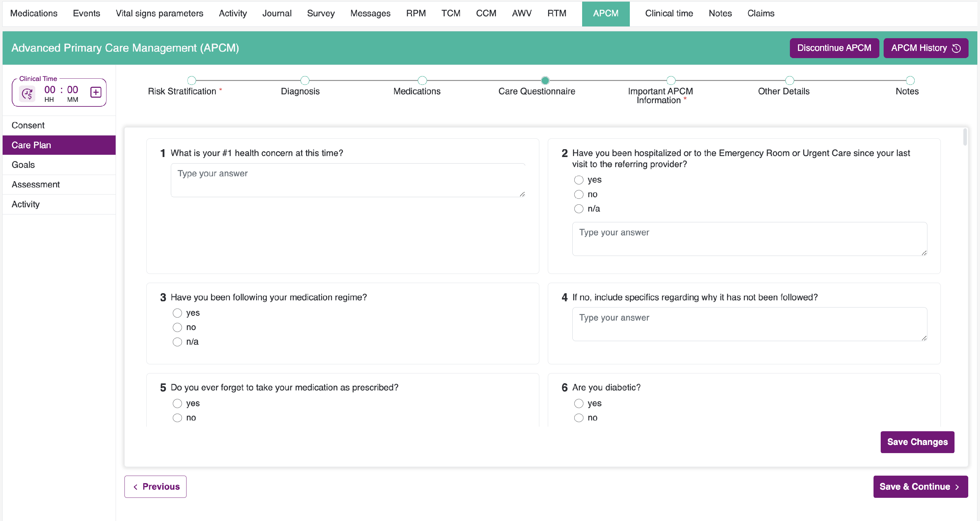The image size is (980, 521).
Task: Click the Medications step circle in stepper
Action: click(422, 81)
